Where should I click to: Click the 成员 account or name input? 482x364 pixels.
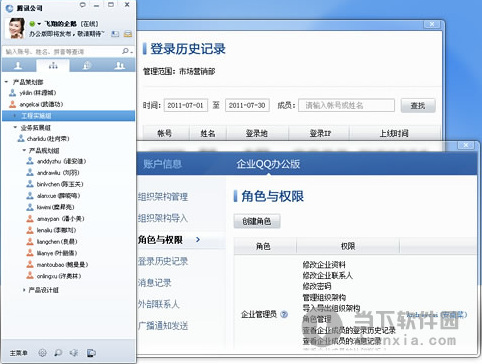click(346, 105)
